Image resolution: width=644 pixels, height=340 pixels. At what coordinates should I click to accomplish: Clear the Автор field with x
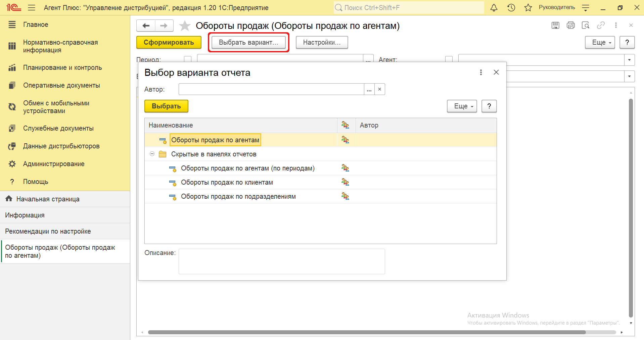pyautogui.click(x=379, y=89)
